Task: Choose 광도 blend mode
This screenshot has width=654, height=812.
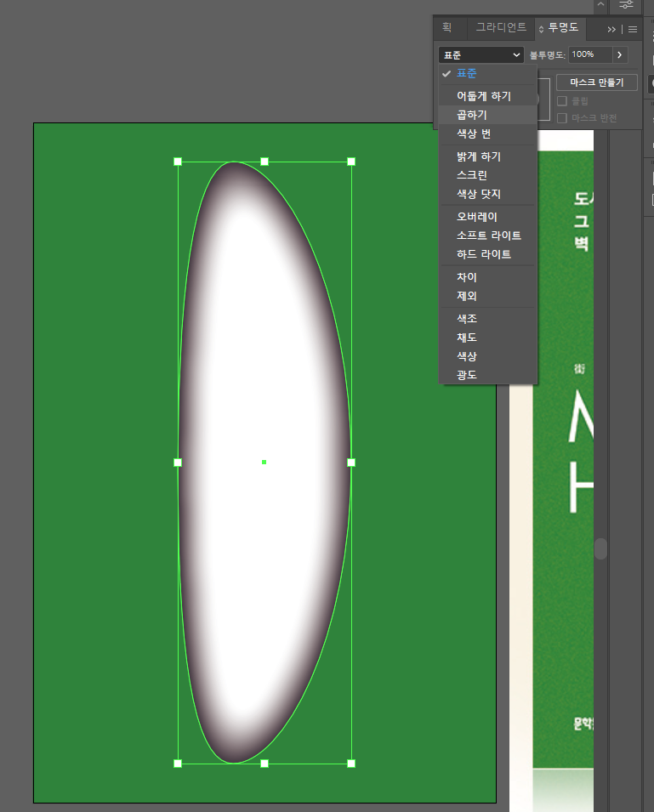Action: pyautogui.click(x=487, y=374)
